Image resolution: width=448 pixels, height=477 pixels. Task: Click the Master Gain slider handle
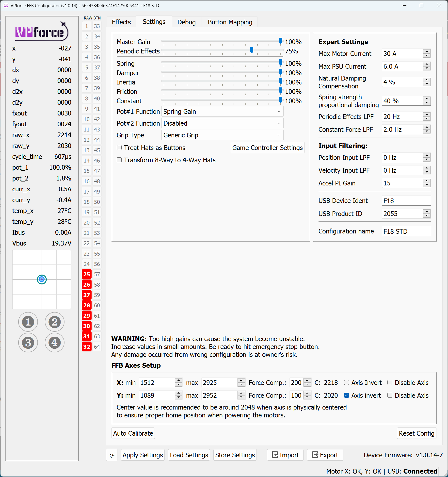[x=281, y=41]
